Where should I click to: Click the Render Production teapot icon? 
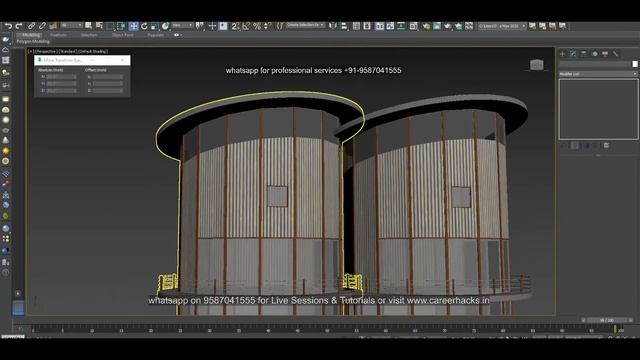tap(448, 26)
